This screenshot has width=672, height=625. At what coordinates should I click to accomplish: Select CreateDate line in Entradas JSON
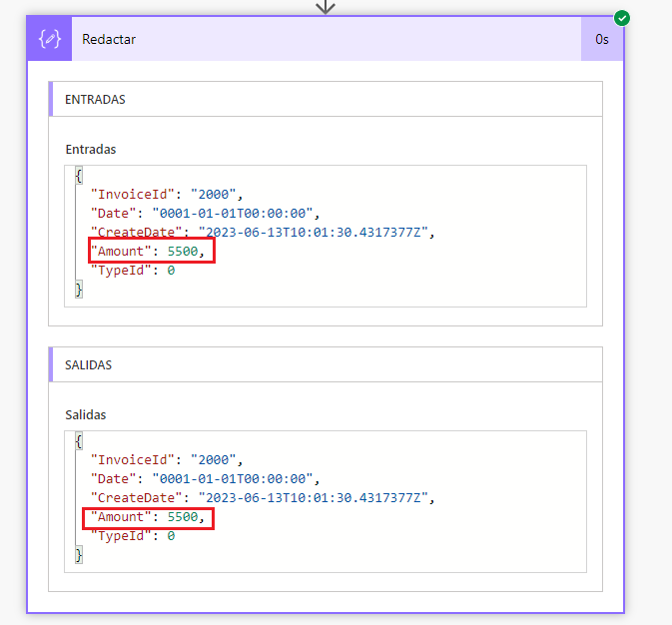tap(263, 232)
